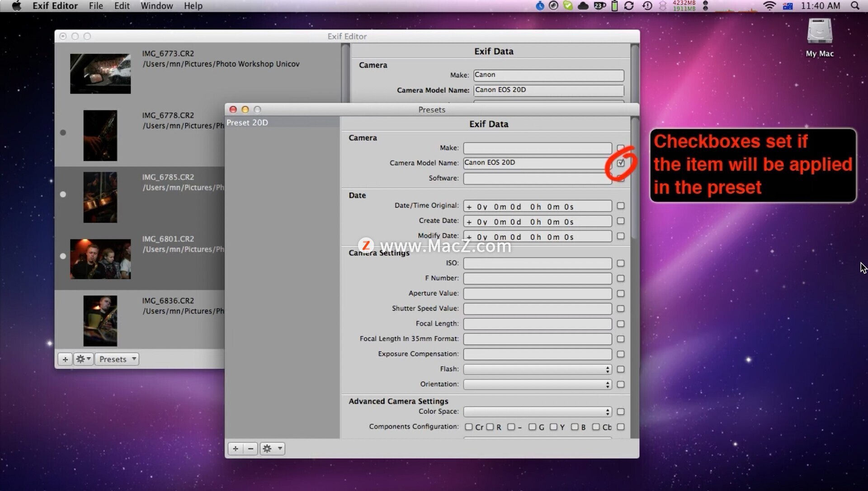This screenshot has width=868, height=491.
Task: Enable the Orientation apply checkbox
Action: point(621,384)
